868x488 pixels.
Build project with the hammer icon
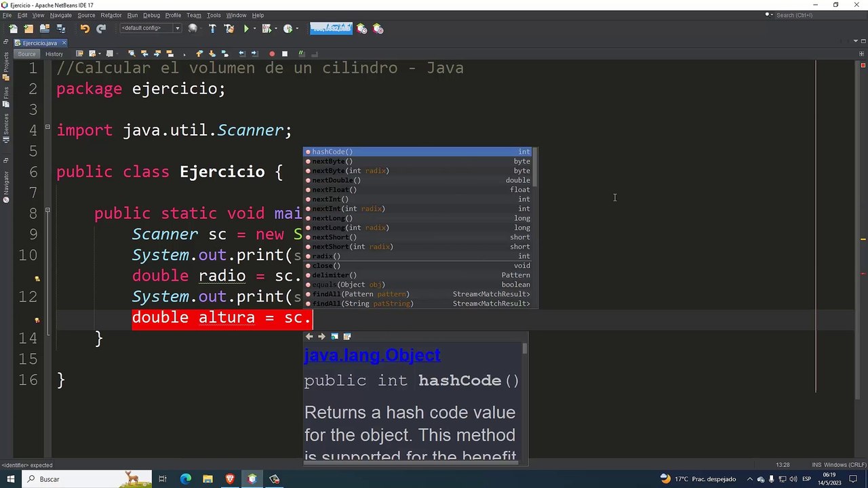212,28
